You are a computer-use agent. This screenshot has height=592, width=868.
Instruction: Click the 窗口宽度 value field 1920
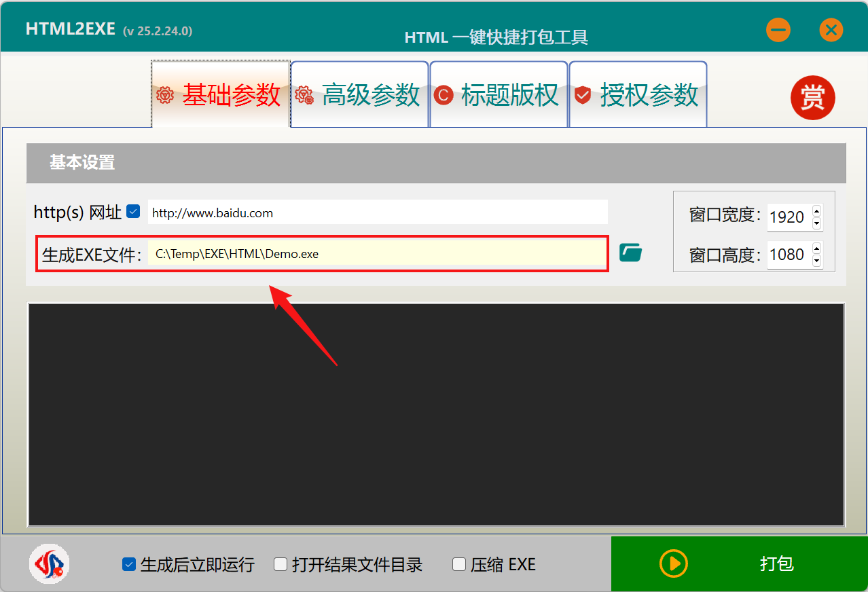[789, 217]
